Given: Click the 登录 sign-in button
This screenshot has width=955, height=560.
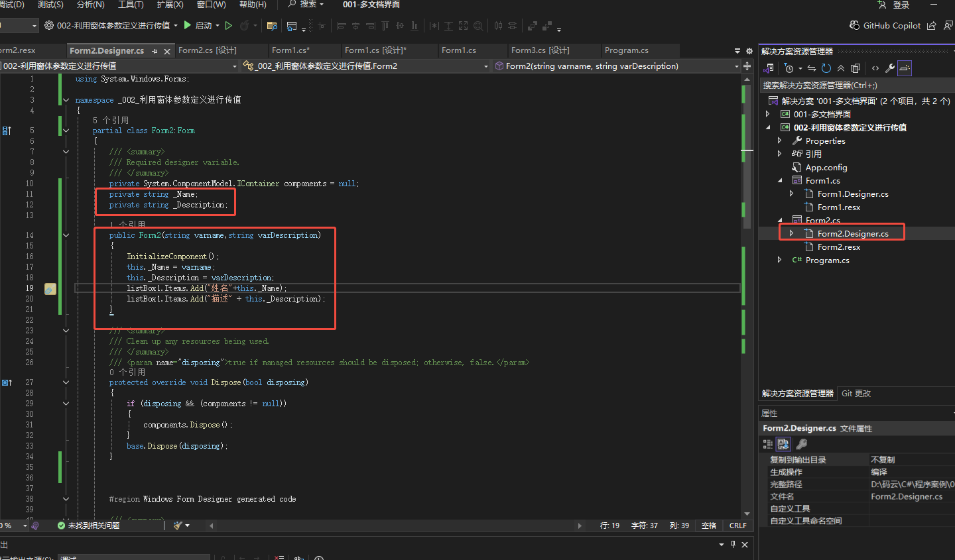Looking at the screenshot, I should pos(893,5).
